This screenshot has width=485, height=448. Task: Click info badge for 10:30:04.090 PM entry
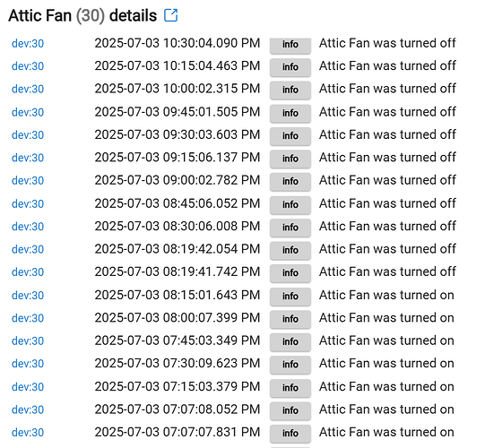pos(290,45)
